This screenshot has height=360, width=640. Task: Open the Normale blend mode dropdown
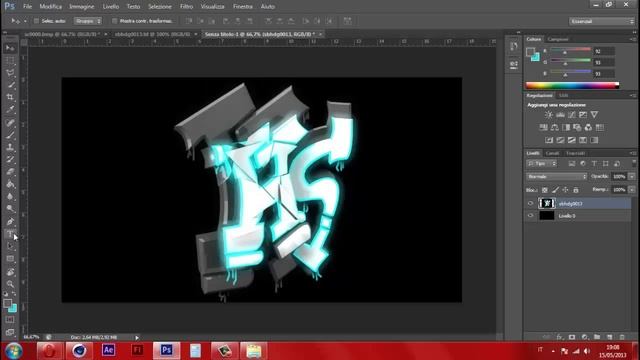point(557,177)
